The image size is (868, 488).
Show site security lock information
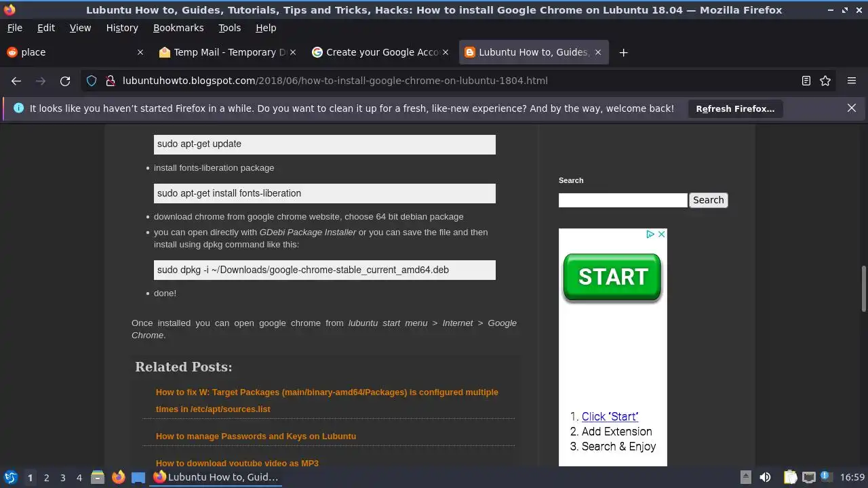pos(110,81)
